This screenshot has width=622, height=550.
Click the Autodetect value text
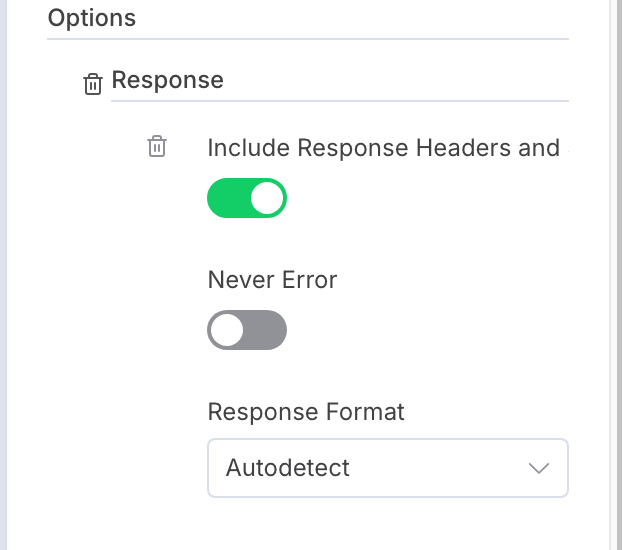point(288,468)
